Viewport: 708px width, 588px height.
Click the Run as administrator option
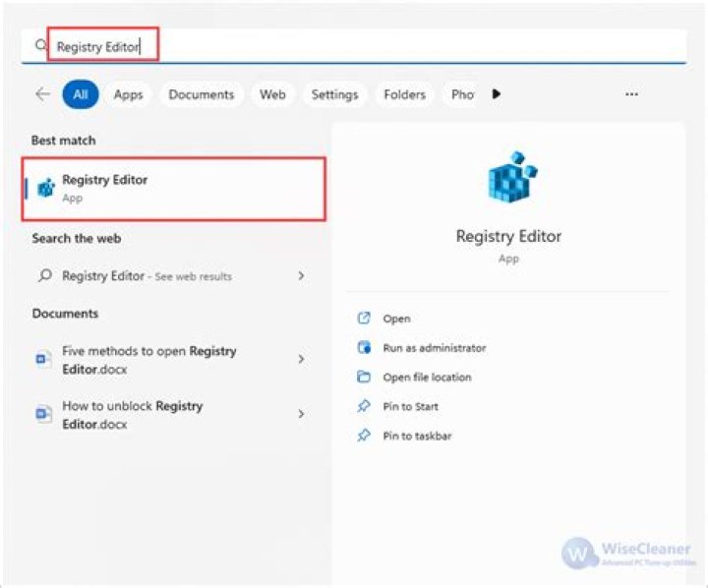[x=435, y=348]
